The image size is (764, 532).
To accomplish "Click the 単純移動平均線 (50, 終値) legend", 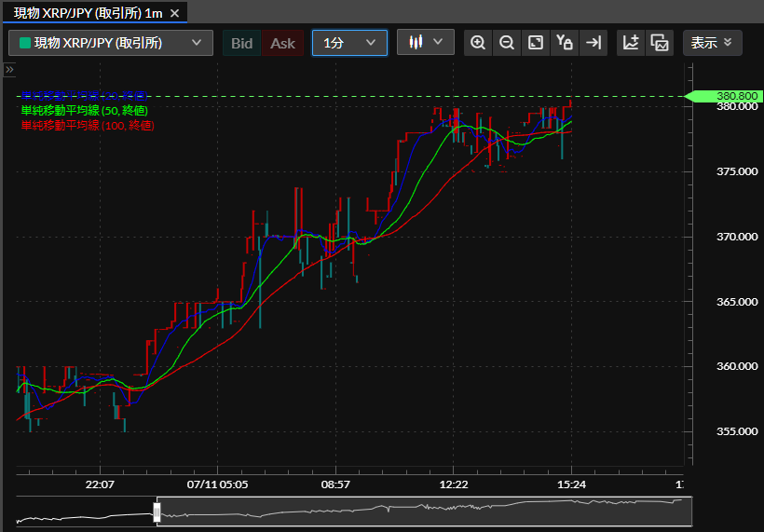I will point(84,111).
